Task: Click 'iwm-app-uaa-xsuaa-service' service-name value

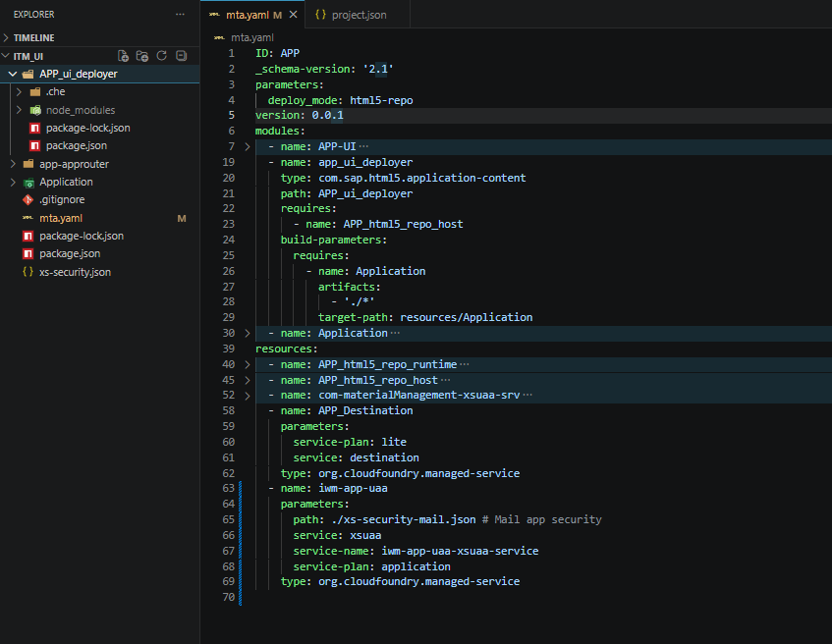Action: (460, 551)
